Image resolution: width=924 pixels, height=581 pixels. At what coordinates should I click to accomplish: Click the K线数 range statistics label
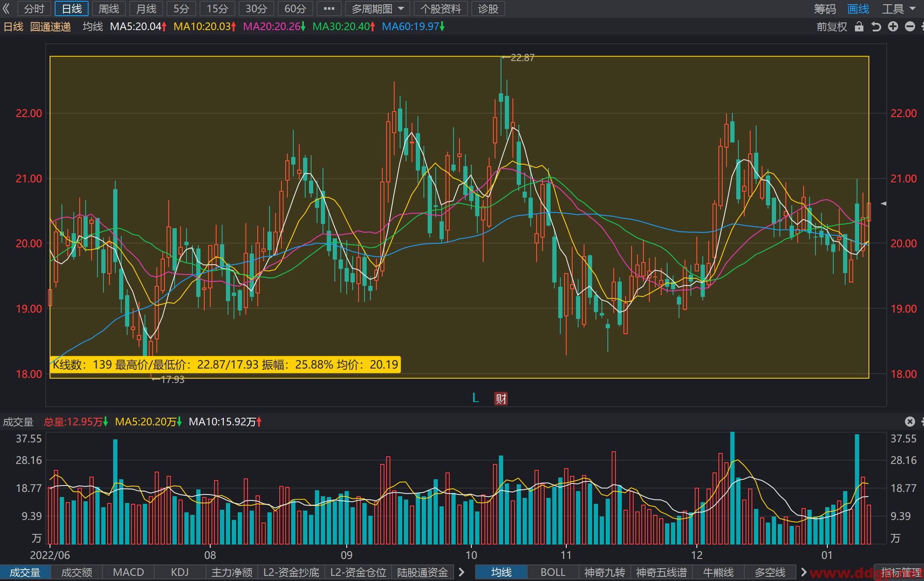(x=225, y=365)
